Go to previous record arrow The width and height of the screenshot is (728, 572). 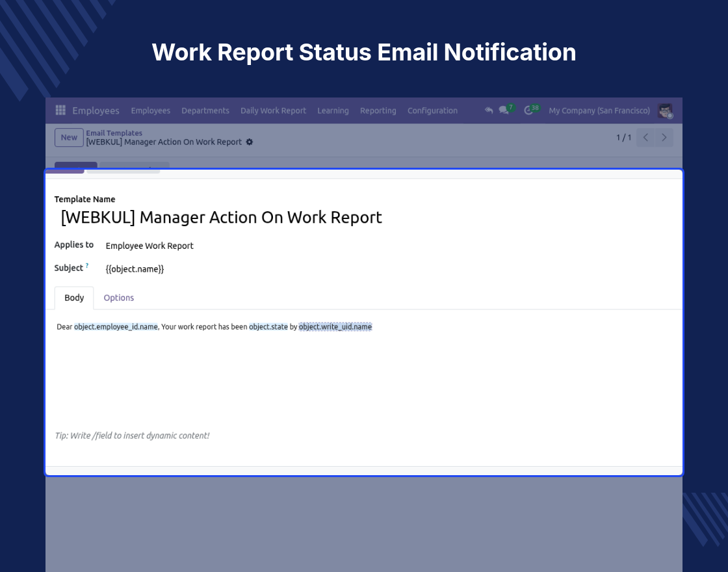(x=645, y=137)
